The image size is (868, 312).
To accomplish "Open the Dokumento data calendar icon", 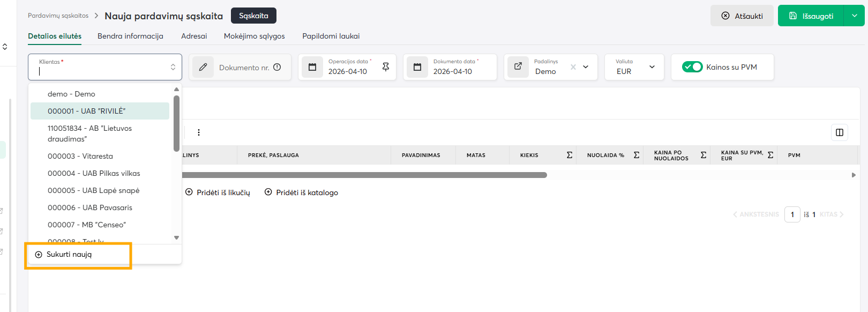I will coord(417,67).
